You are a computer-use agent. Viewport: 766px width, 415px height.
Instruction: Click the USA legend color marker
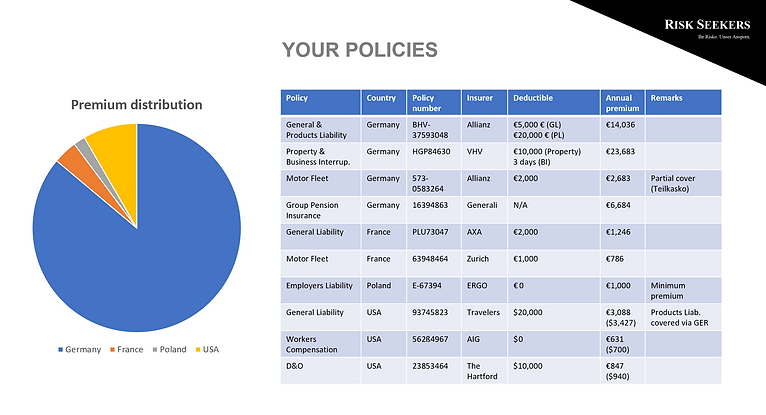198,350
